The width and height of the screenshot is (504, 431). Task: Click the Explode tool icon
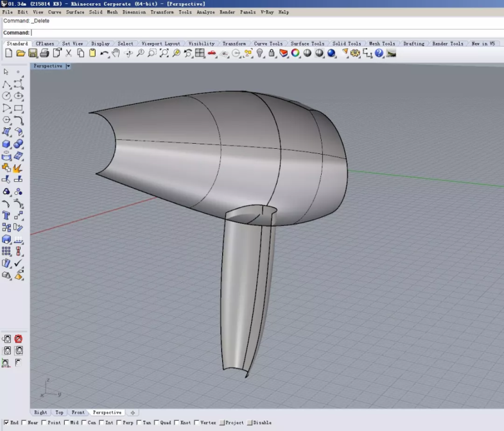click(x=18, y=168)
